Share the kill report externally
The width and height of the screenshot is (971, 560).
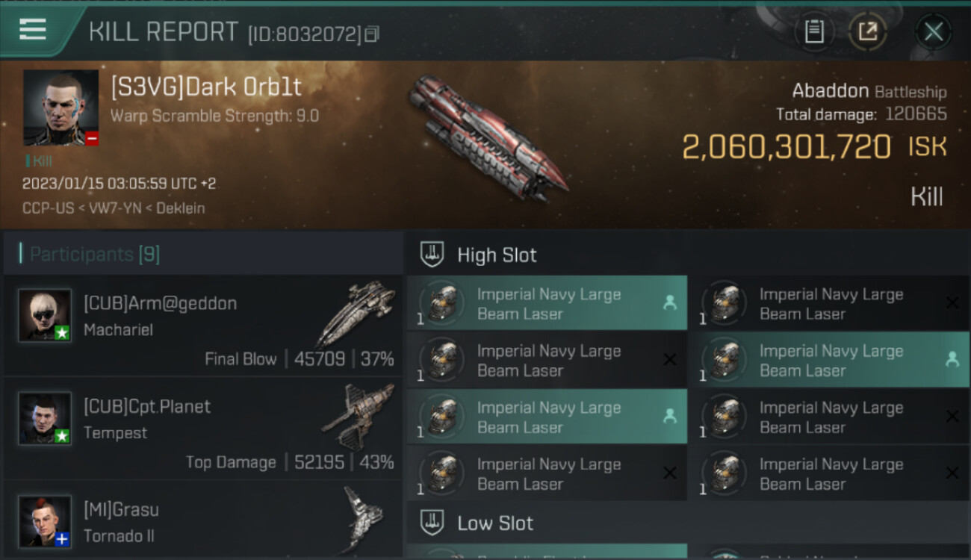click(867, 32)
